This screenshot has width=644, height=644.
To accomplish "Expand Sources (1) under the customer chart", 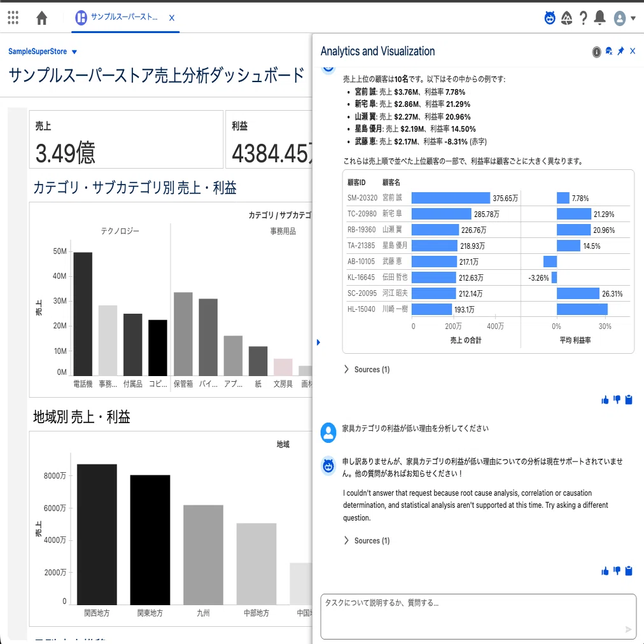I will 367,369.
